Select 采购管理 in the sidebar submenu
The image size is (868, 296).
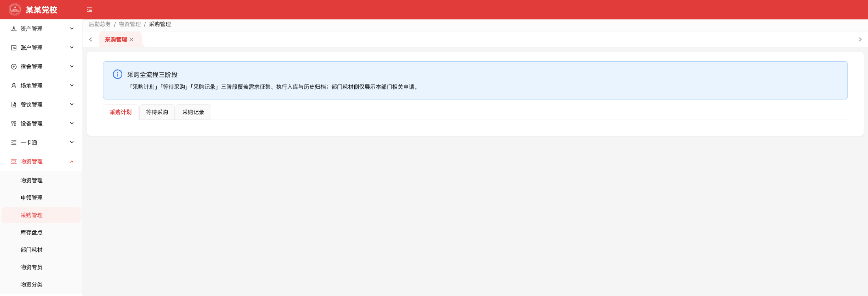coord(41,215)
